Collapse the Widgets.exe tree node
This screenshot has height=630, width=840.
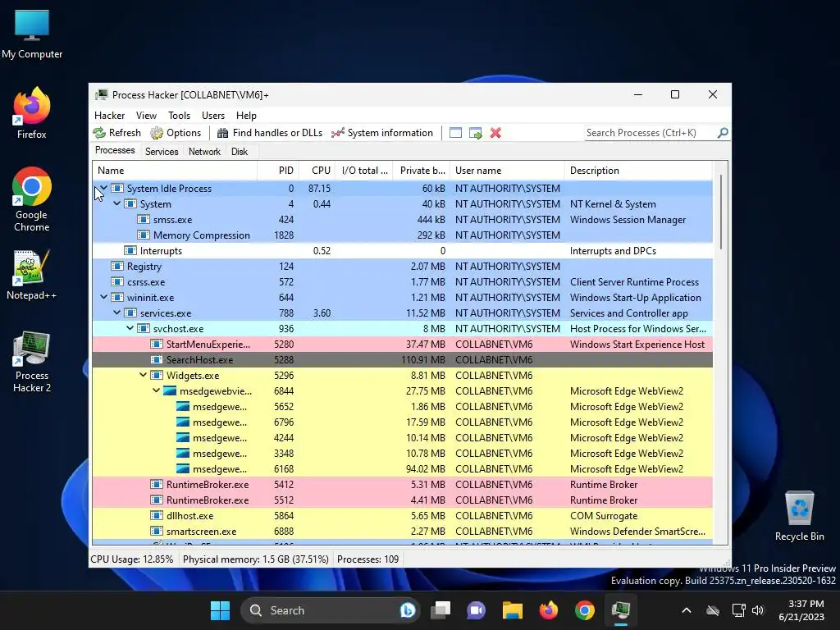pyautogui.click(x=143, y=375)
